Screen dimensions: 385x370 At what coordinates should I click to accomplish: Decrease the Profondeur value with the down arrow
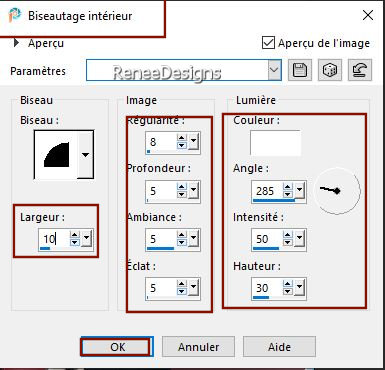tap(182, 194)
